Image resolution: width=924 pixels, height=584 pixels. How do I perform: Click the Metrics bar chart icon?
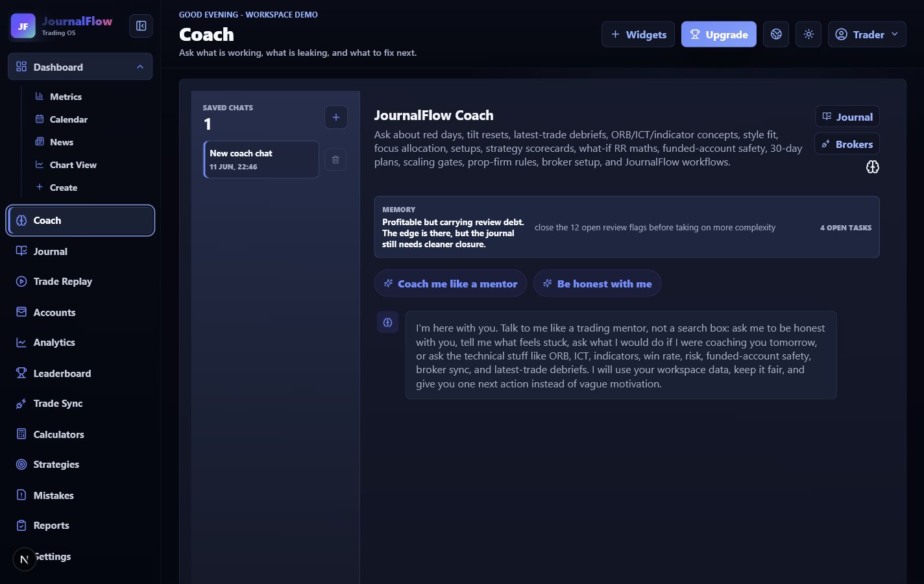click(x=40, y=96)
